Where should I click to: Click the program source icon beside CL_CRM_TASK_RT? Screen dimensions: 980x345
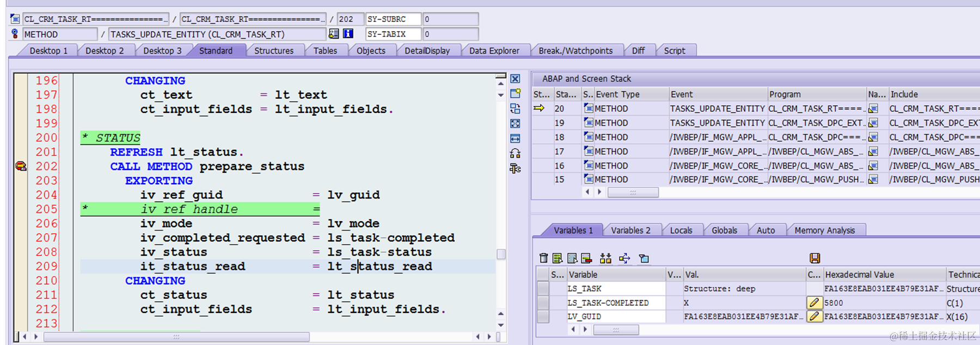[x=15, y=19]
